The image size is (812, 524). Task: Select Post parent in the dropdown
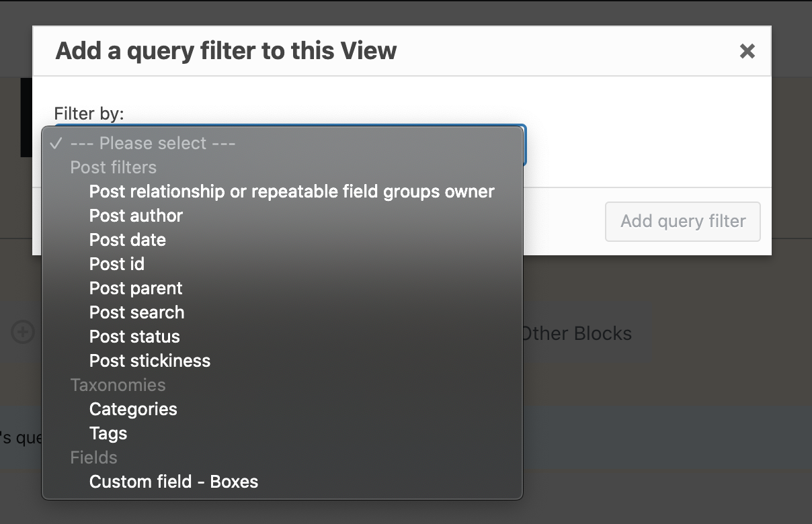point(136,288)
